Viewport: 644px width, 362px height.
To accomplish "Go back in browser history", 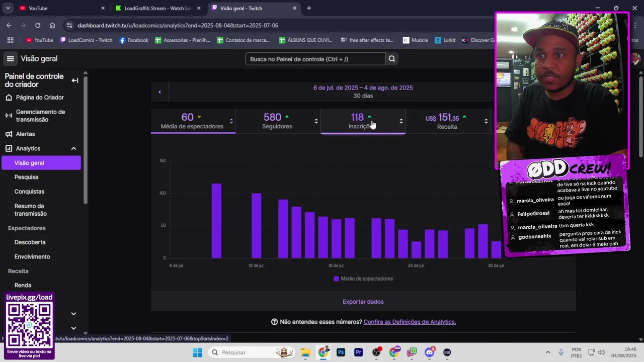I will (x=9, y=25).
